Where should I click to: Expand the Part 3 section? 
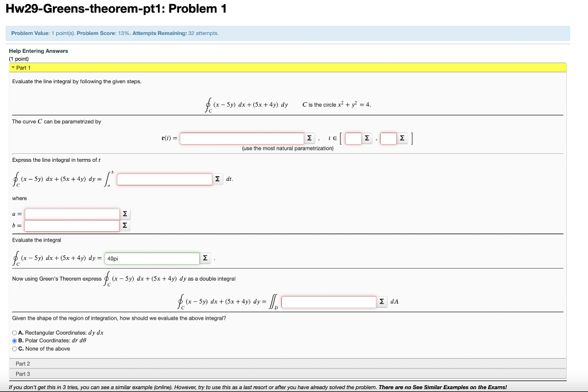(23, 373)
